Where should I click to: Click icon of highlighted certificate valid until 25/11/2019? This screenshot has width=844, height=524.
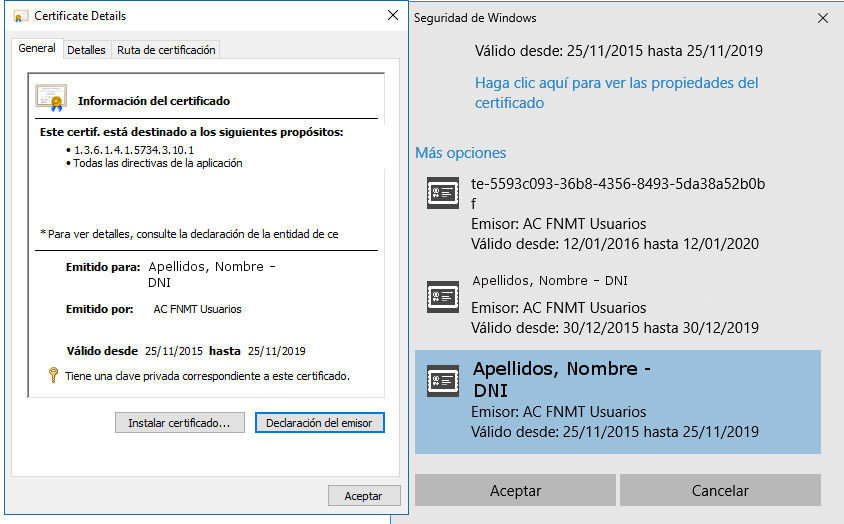tap(443, 381)
